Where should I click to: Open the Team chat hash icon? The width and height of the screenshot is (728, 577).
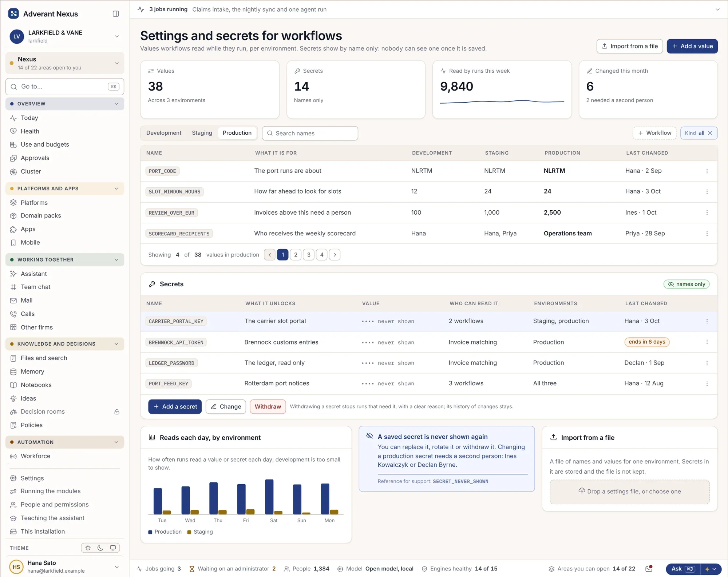click(13, 287)
